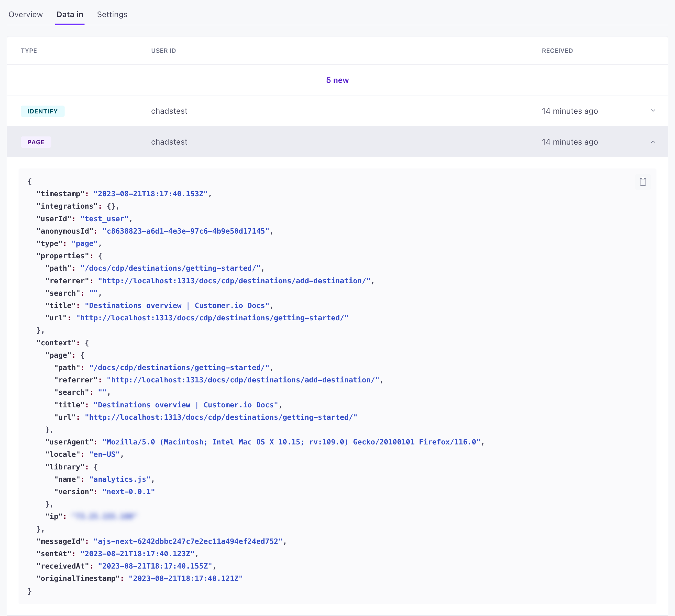
Task: Click the userId value test_user
Action: (x=104, y=219)
